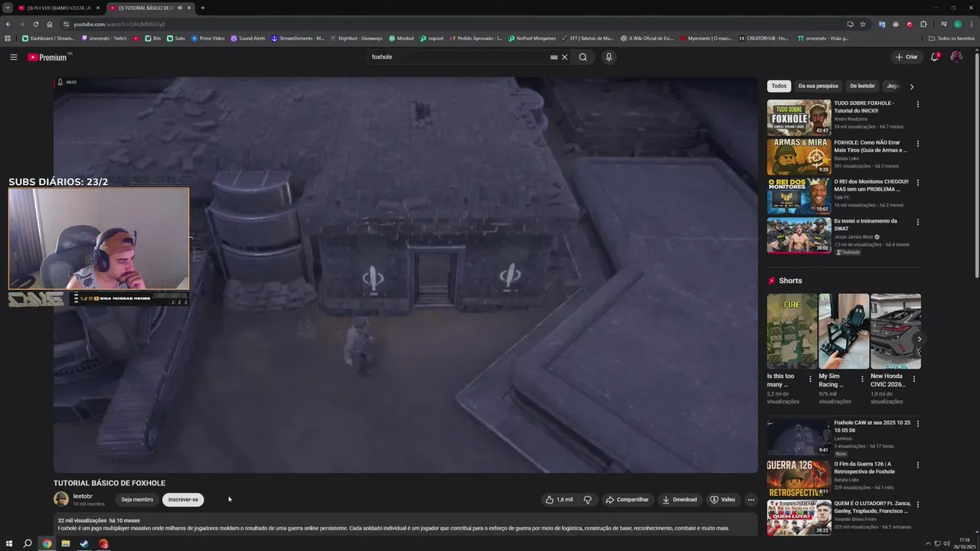The height and width of the screenshot is (551, 980).
Task: Open the Criar create menu
Action: click(x=906, y=57)
